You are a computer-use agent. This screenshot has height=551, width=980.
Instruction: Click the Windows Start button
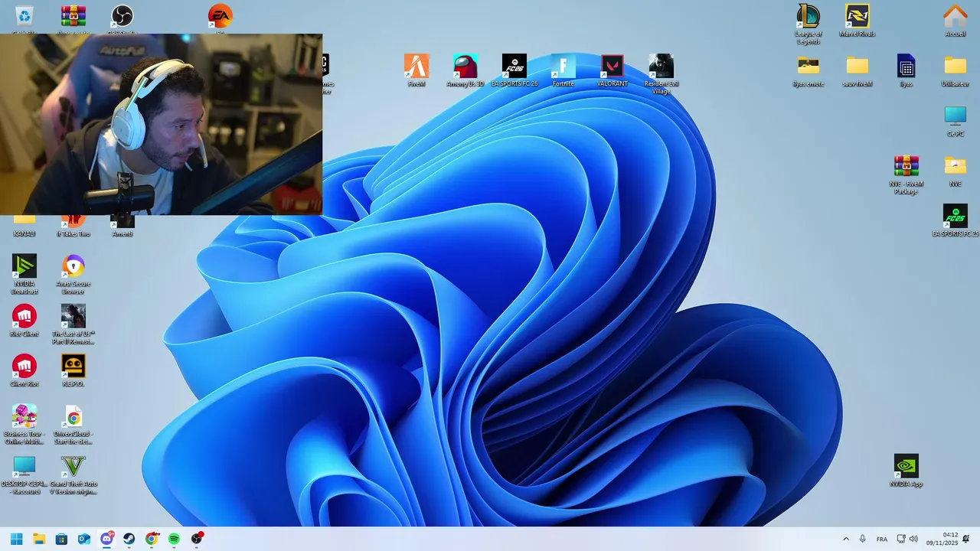tap(16, 539)
